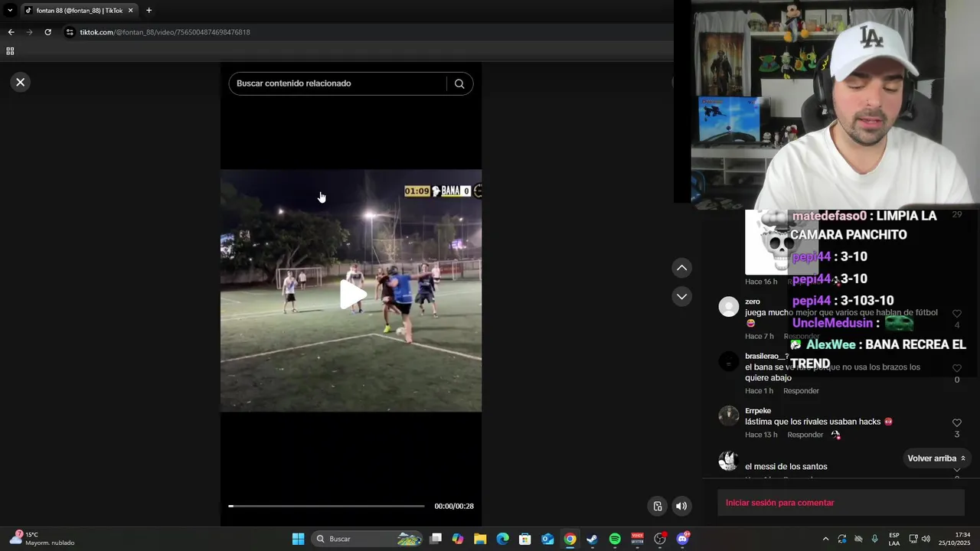980x551 pixels.
Task: Go to previous video with up chevron
Action: pyautogui.click(x=681, y=268)
